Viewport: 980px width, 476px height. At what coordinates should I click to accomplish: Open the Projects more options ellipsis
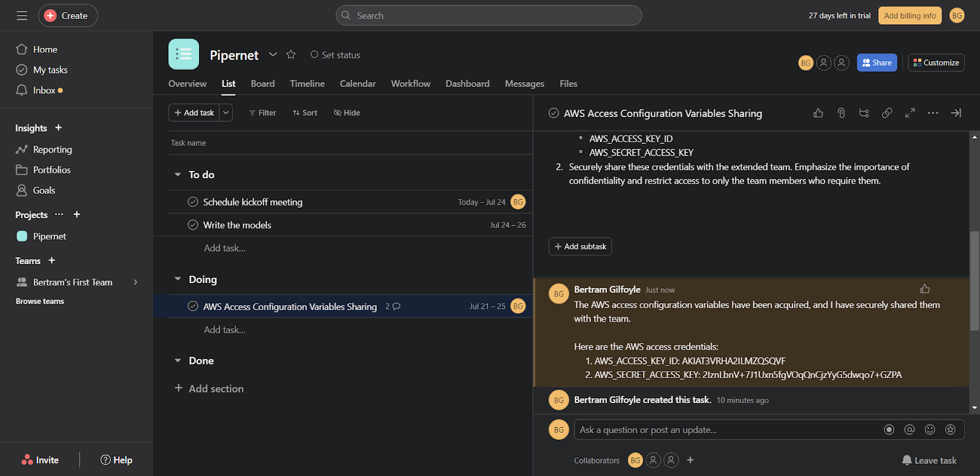[x=59, y=214]
